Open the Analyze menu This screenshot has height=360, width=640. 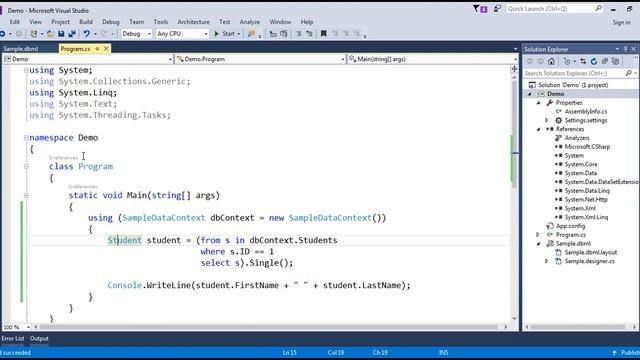[x=250, y=22]
